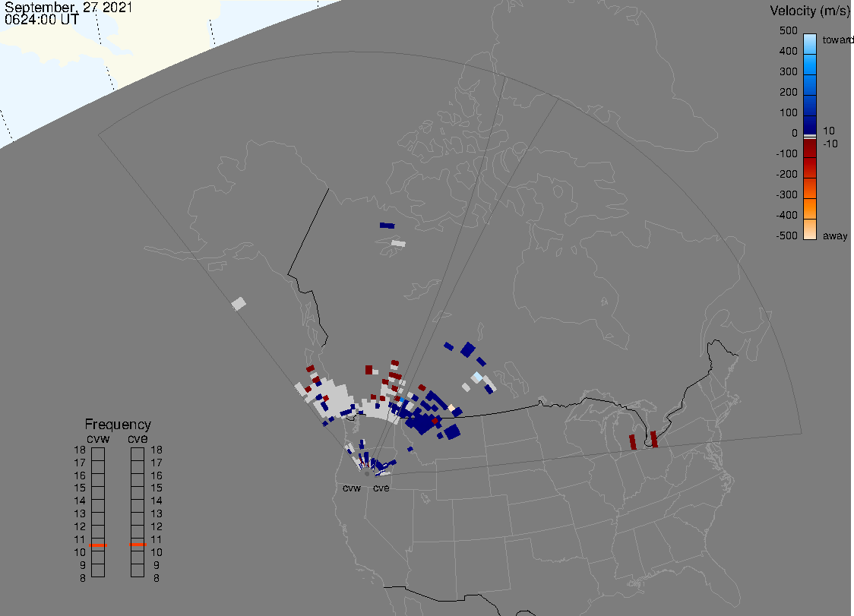Click the '300' label on velocity scale
Image resolution: width=854 pixels, height=616 pixels.
coord(788,72)
